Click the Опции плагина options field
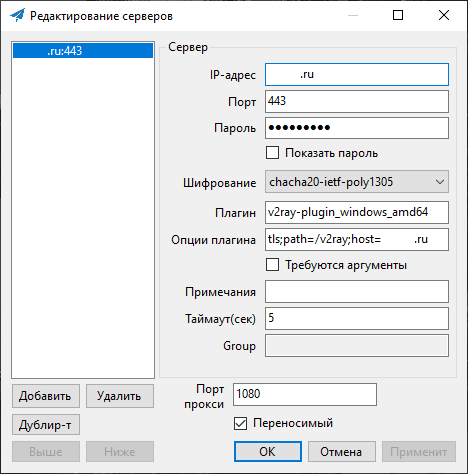Viewport: 468px width, 474px height. [357, 239]
